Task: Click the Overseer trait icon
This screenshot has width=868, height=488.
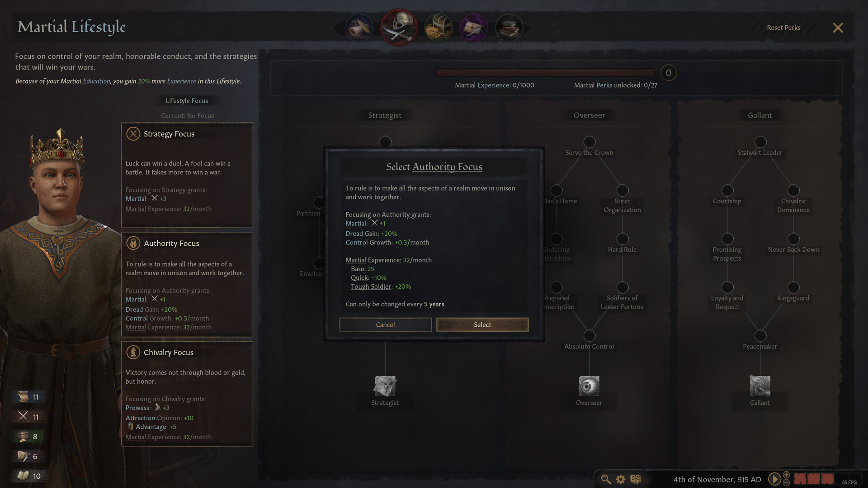Action: tap(589, 386)
